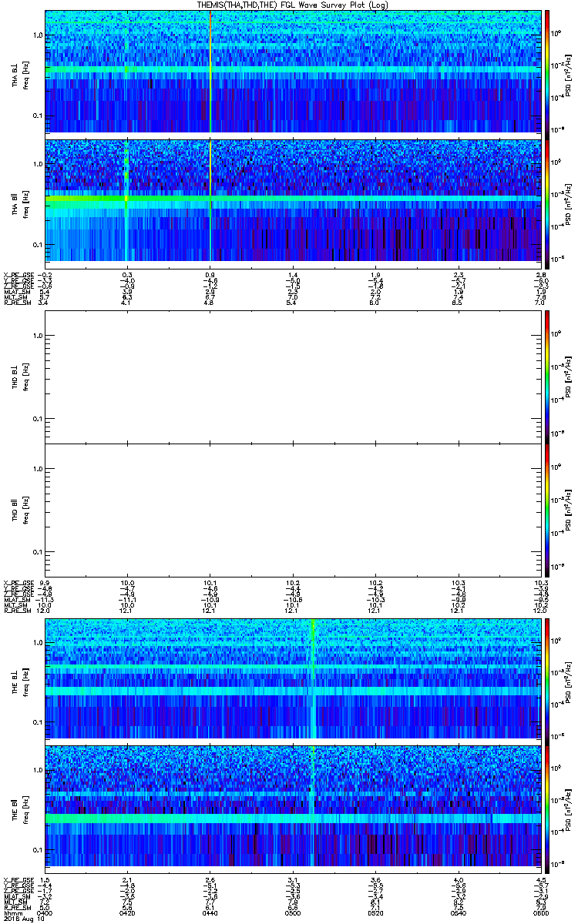Click the hhmm time axis label

coord(12,912)
